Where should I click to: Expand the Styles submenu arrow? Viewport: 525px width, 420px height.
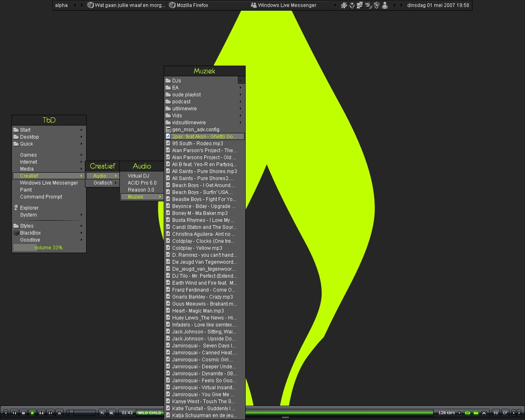[81, 226]
